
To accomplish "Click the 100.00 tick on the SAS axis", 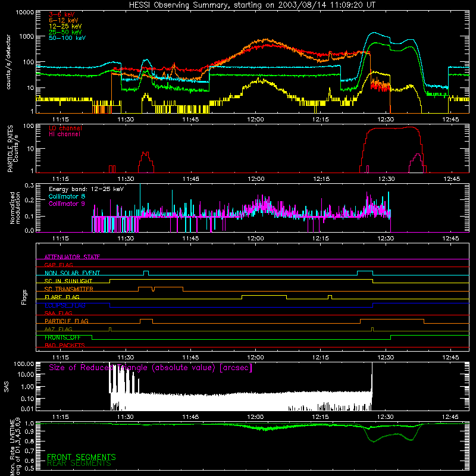I will pyautogui.click(x=24, y=364).
